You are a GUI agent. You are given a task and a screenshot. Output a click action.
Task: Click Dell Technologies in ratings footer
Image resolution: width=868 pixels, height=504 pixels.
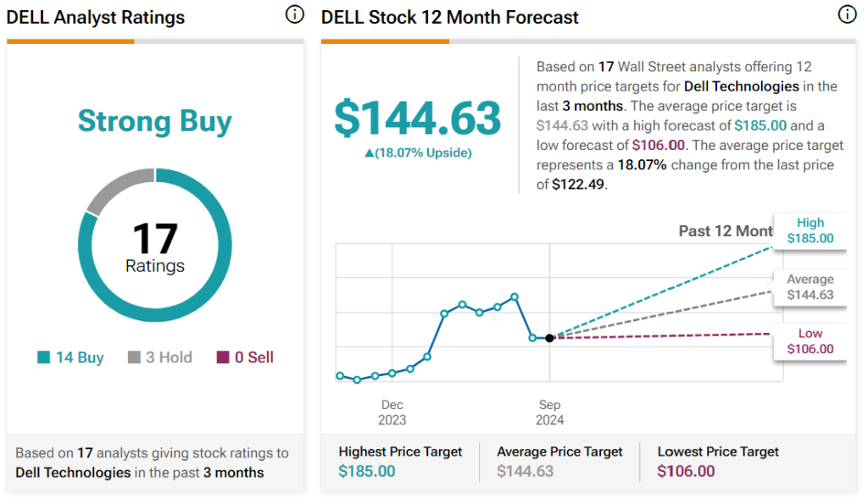pos(73,472)
